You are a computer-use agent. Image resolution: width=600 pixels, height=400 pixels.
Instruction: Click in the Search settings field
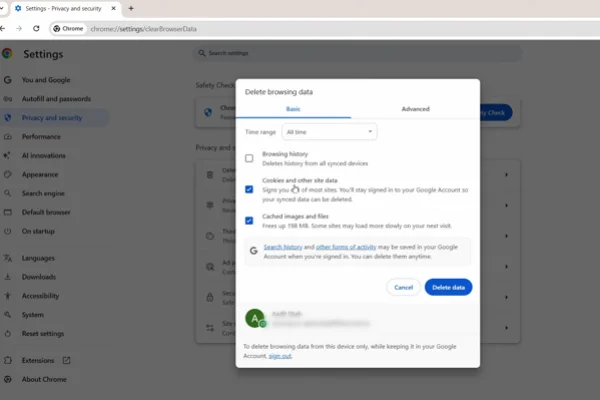pos(358,53)
